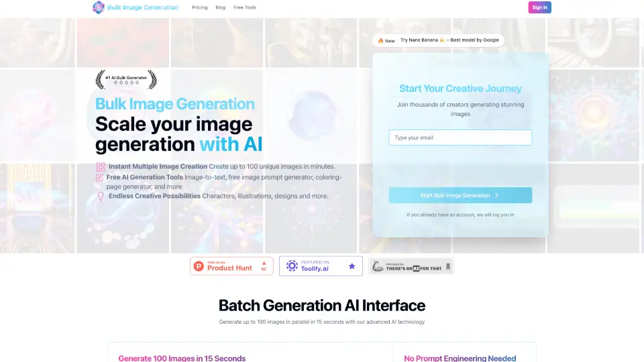Image resolution: width=644 pixels, height=362 pixels.
Task: Click the Product Hunt P logo
Action: (x=199, y=266)
